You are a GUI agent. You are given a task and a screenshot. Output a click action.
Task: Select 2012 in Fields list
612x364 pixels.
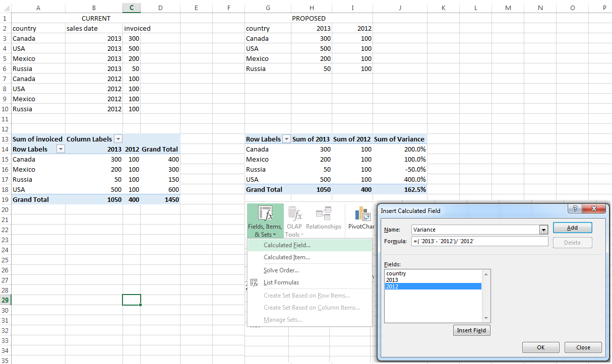click(433, 286)
